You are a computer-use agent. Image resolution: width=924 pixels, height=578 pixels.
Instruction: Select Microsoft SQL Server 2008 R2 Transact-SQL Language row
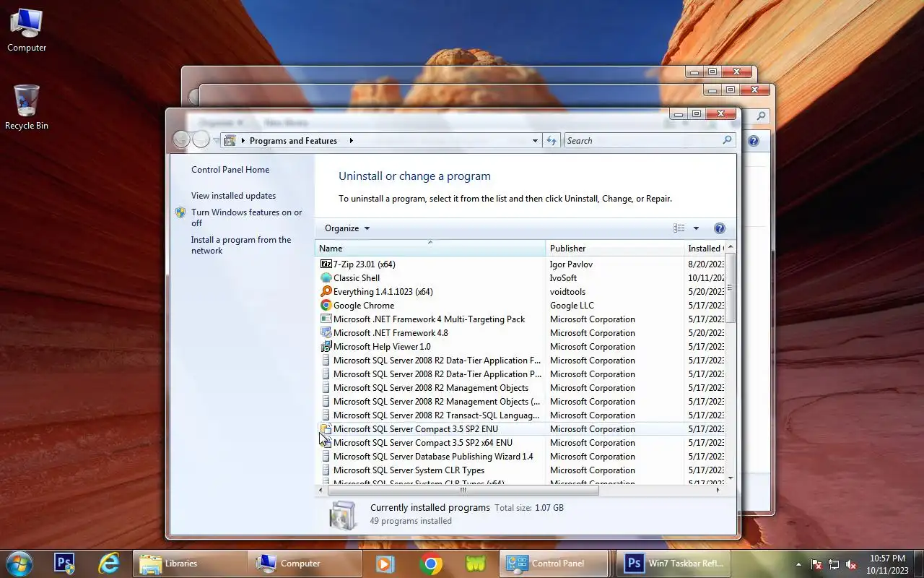point(520,415)
